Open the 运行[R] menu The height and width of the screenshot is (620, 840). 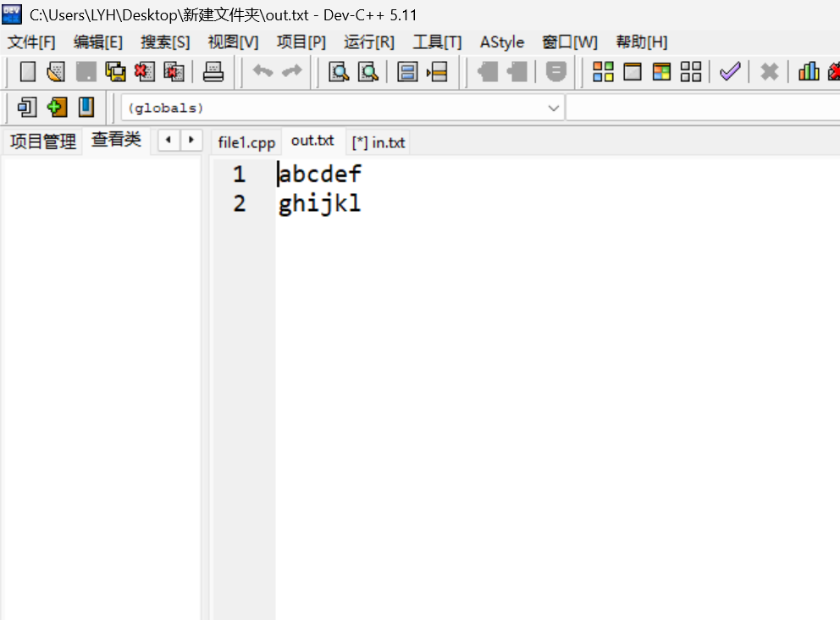[x=369, y=42]
